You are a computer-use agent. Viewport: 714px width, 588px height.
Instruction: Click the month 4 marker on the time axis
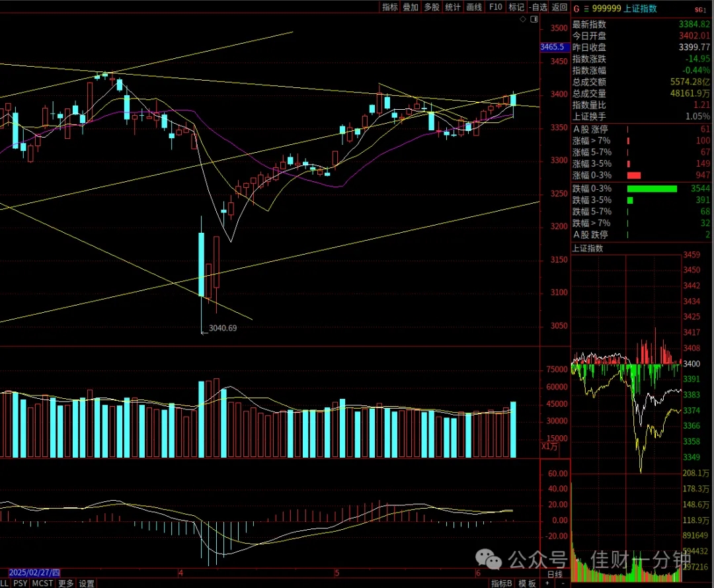(180, 573)
